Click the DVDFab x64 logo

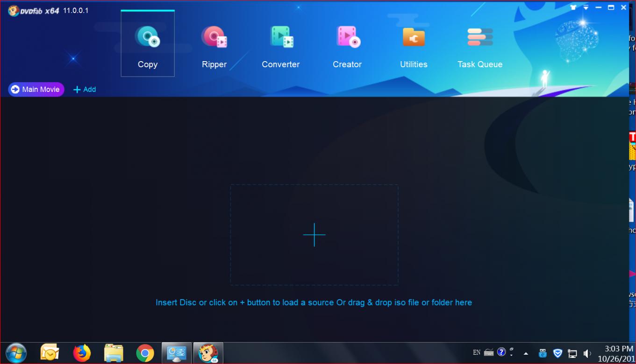point(34,11)
